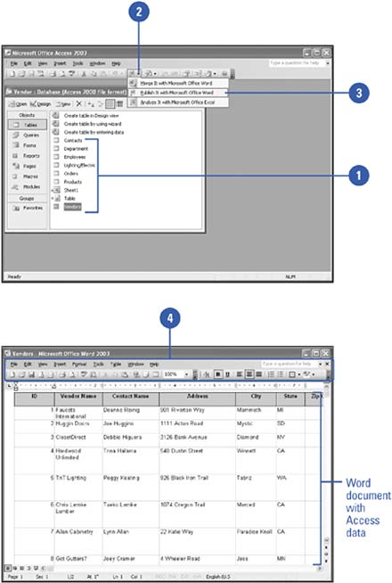Click the Open icon in Access toolbar
This screenshot has height=583, width=392.
coord(21,74)
